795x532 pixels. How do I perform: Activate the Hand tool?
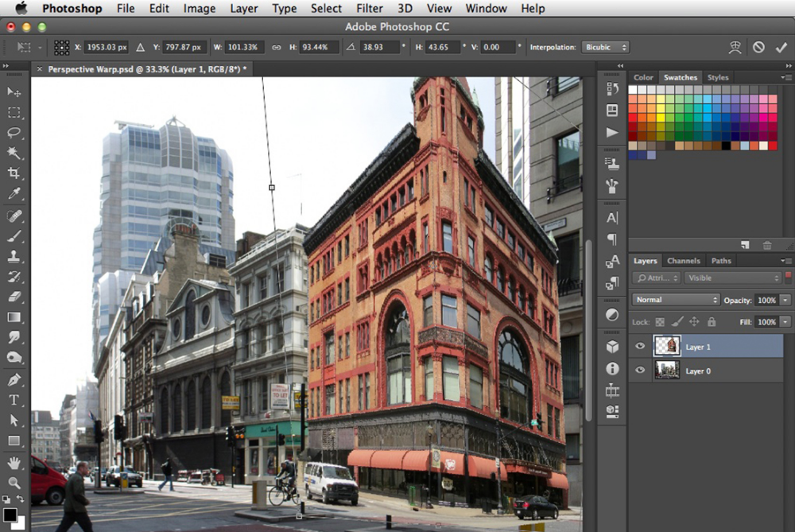[14, 462]
